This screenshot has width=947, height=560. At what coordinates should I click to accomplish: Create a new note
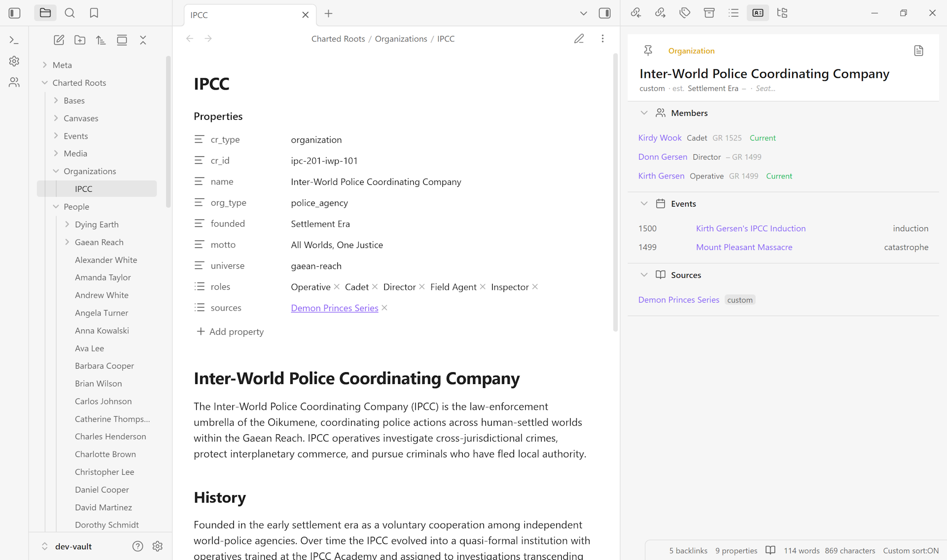[x=59, y=40]
